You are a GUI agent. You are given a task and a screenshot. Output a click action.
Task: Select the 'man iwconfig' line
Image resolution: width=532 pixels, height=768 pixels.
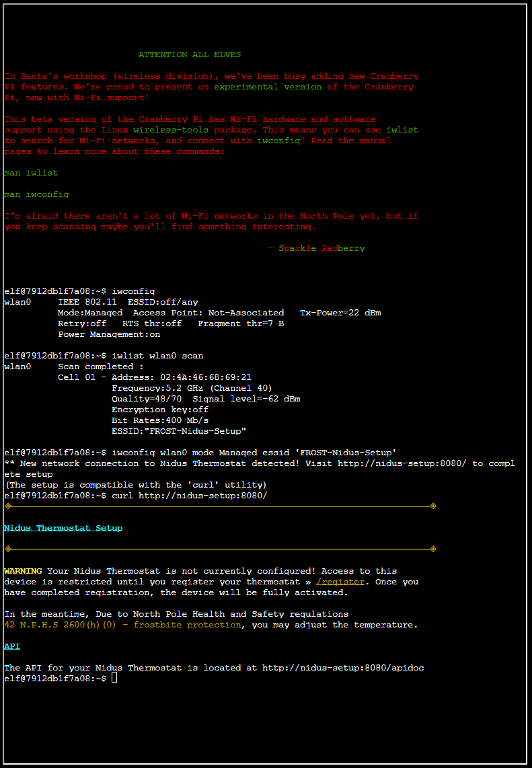36,194
